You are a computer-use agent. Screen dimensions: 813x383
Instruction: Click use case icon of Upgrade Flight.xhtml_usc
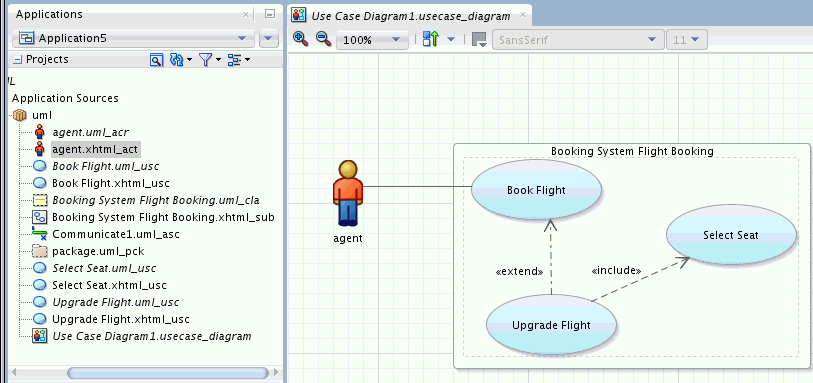(39, 319)
